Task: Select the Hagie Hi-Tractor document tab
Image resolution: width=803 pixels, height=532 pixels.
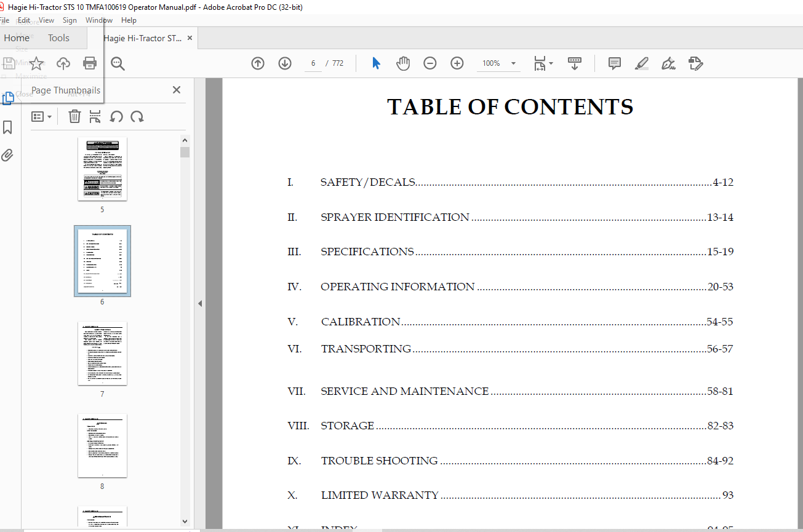Action: point(142,38)
